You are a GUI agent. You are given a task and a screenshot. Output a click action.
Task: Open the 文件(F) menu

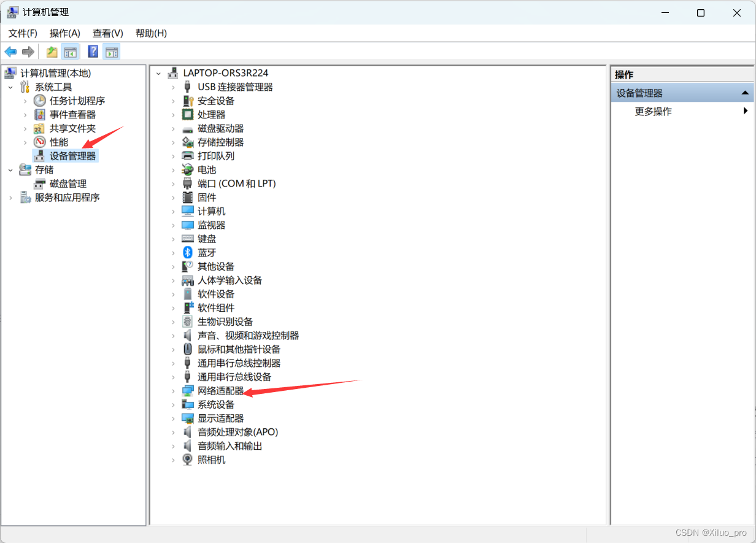pos(23,33)
